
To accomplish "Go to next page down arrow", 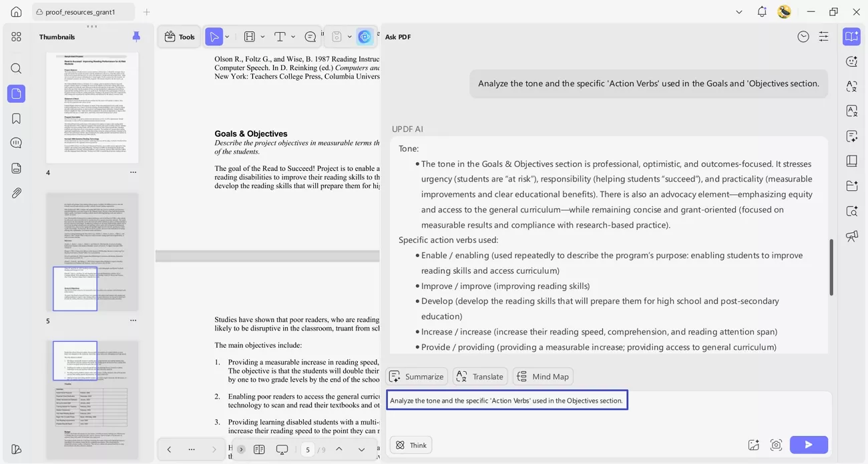I will pos(361,449).
